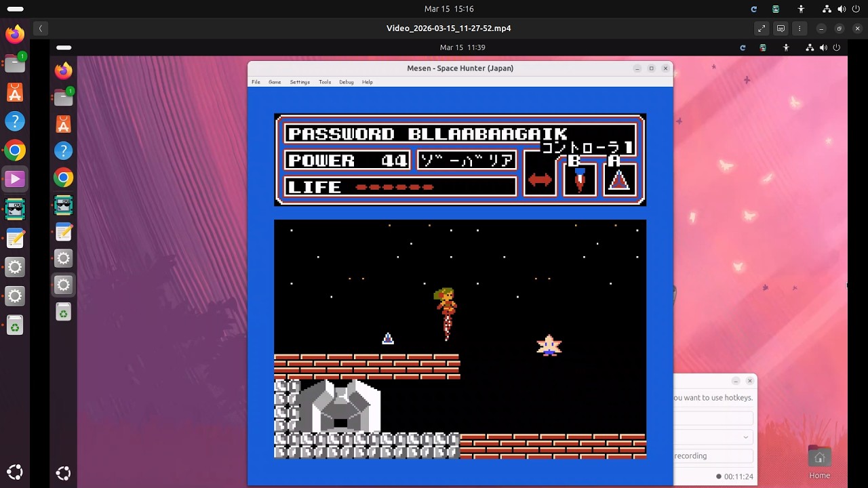Click the Video_2026-03-15_11-27-52.mp4 title

tap(448, 28)
